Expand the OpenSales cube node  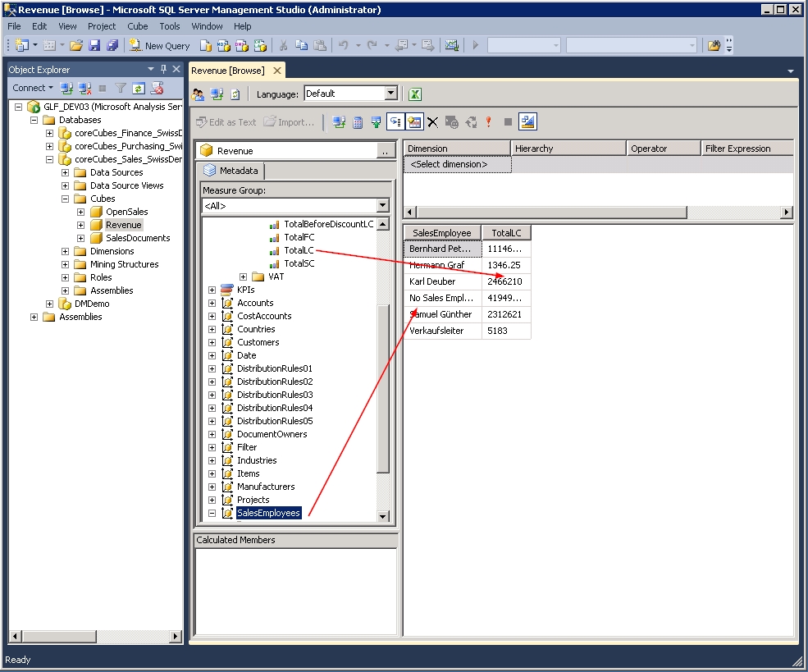81,212
